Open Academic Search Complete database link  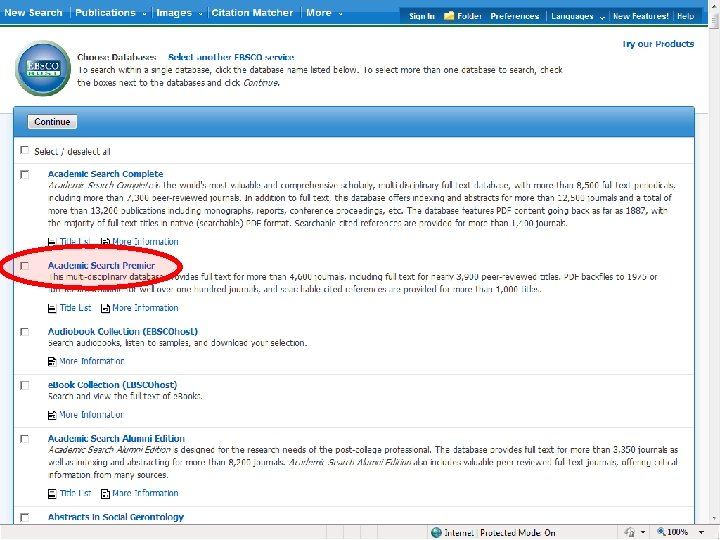(106, 174)
